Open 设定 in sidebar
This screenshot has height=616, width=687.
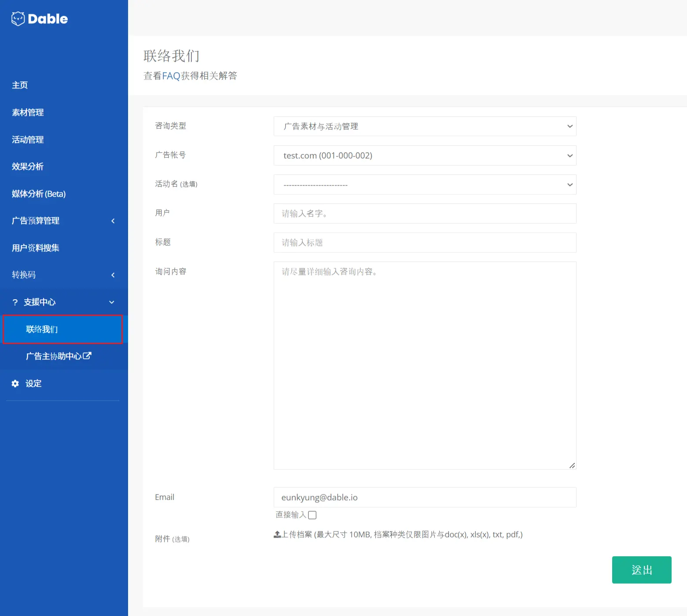click(x=33, y=384)
